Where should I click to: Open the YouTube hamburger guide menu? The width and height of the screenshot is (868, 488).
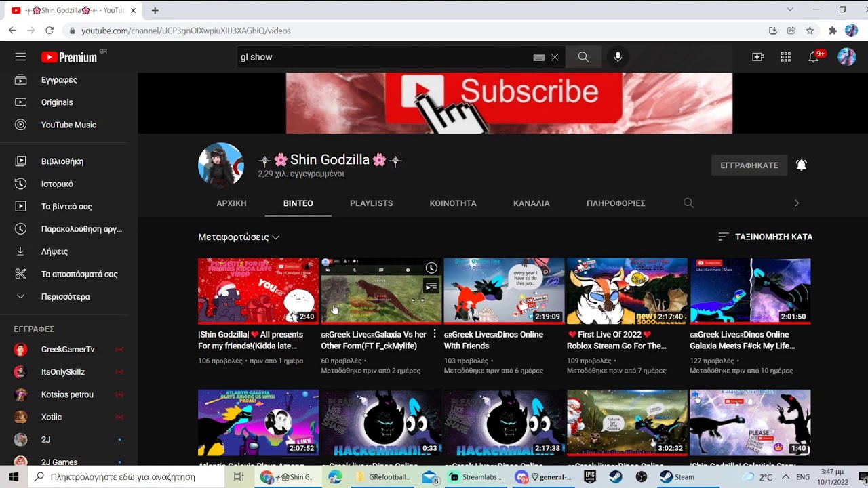coord(20,57)
